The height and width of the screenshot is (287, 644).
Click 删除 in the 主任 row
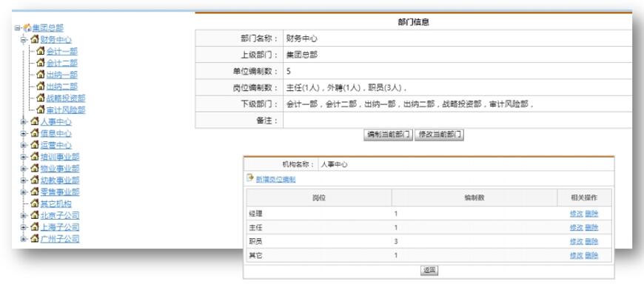click(x=591, y=228)
